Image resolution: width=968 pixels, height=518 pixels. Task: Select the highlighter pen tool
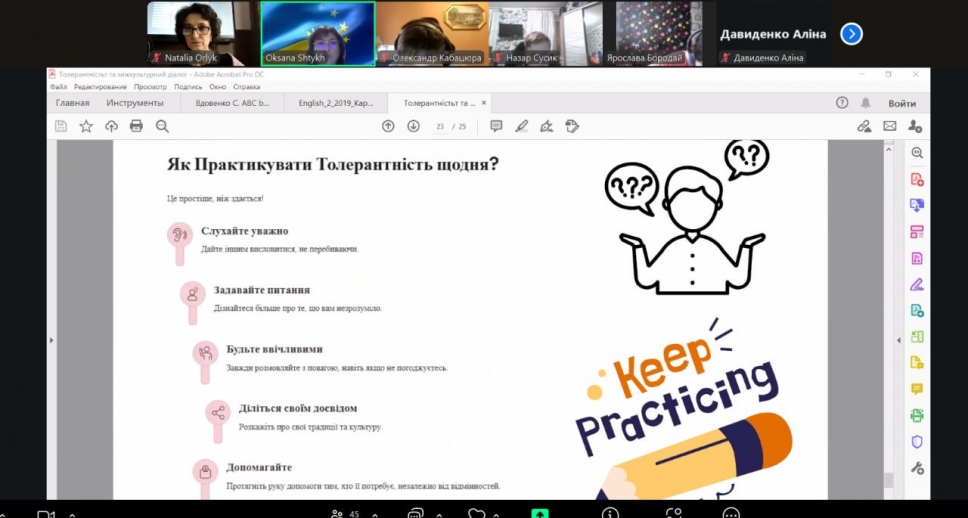click(521, 126)
